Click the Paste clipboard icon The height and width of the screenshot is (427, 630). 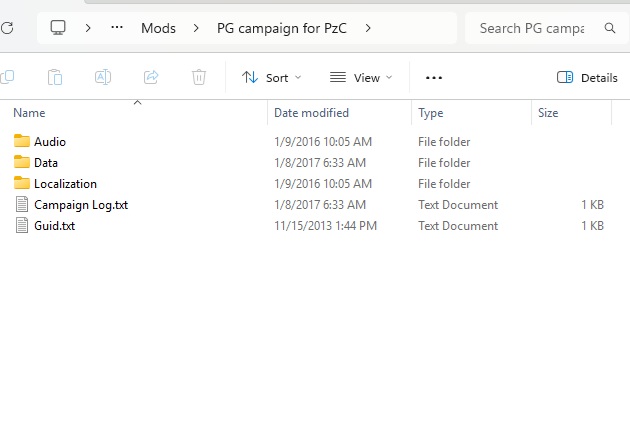click(56, 77)
